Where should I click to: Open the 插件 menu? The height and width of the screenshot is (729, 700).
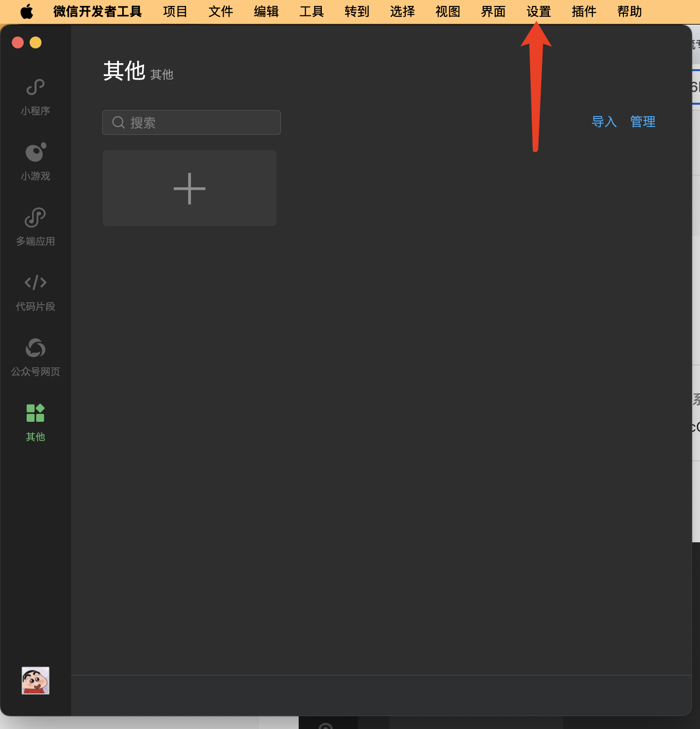pyautogui.click(x=584, y=11)
